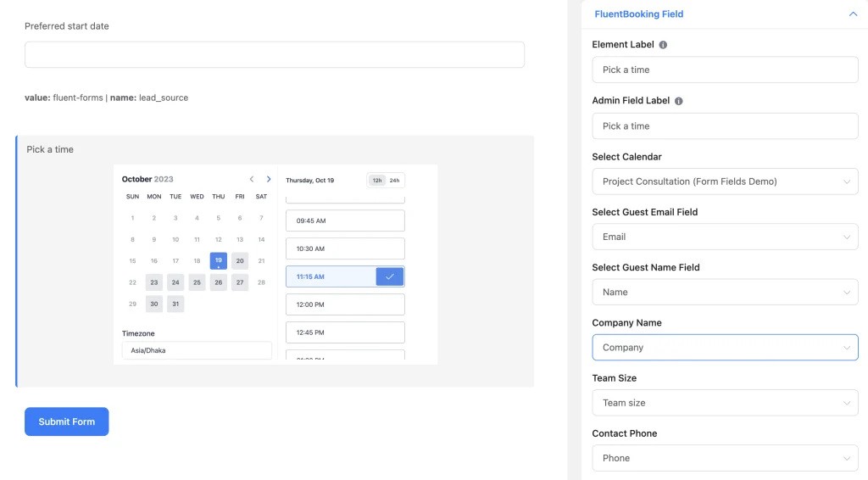868x480 pixels.
Task: Open the Team Size dropdown
Action: pos(725,403)
